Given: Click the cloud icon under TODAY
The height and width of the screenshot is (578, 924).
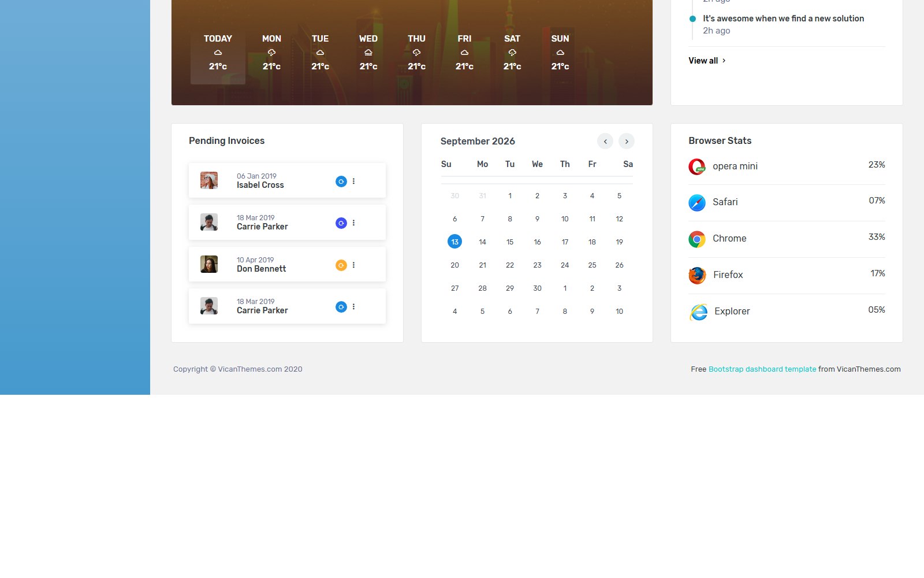Looking at the screenshot, I should coord(218,53).
